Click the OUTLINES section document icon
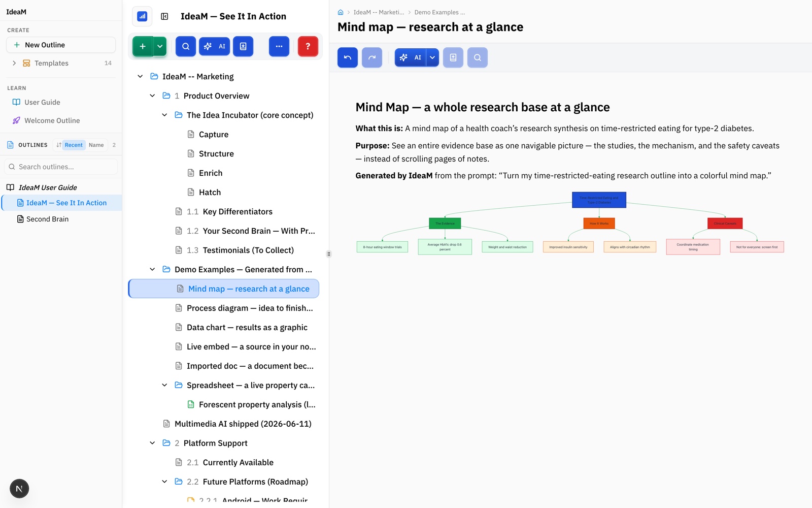Image resolution: width=812 pixels, height=508 pixels. pos(10,145)
